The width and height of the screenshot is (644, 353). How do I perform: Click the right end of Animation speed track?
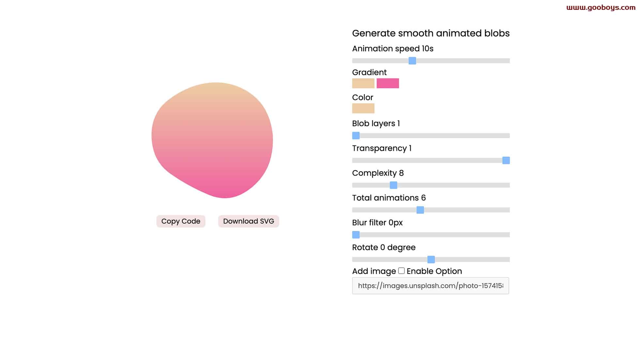click(507, 61)
